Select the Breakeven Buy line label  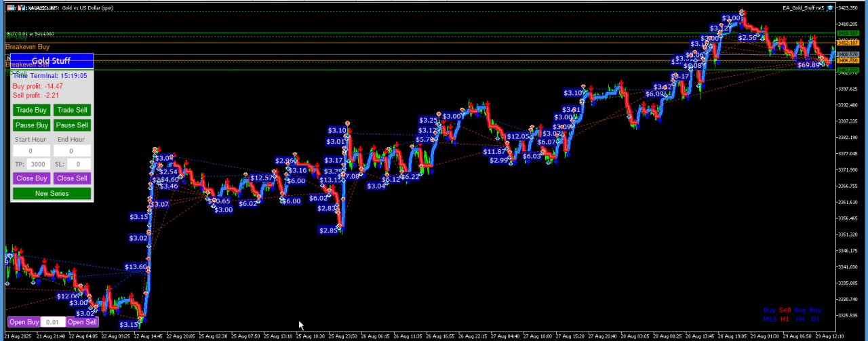[27, 47]
